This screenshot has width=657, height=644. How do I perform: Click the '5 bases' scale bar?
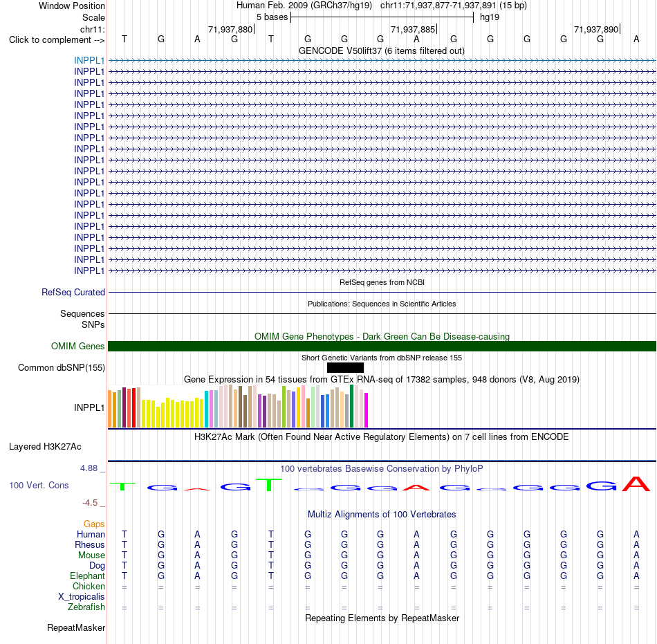point(382,17)
